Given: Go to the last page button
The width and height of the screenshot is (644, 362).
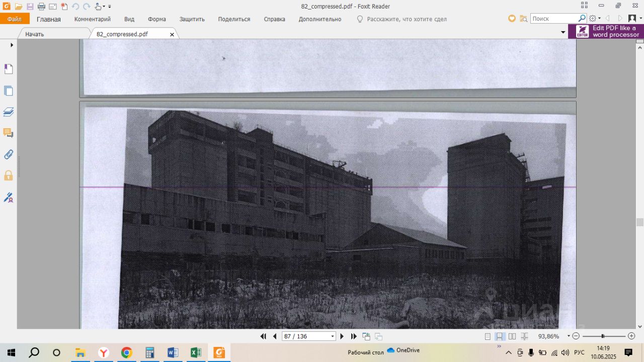Looking at the screenshot, I should pyautogui.click(x=354, y=336).
